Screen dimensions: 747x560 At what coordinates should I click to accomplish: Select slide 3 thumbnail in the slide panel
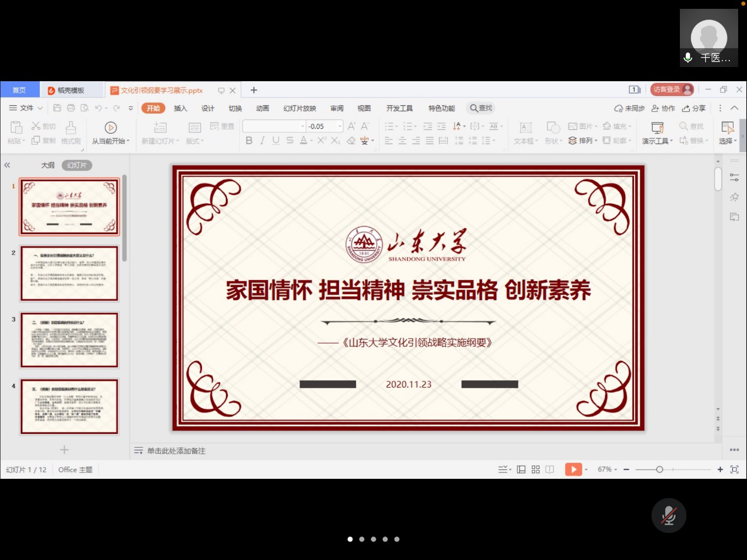click(x=69, y=340)
